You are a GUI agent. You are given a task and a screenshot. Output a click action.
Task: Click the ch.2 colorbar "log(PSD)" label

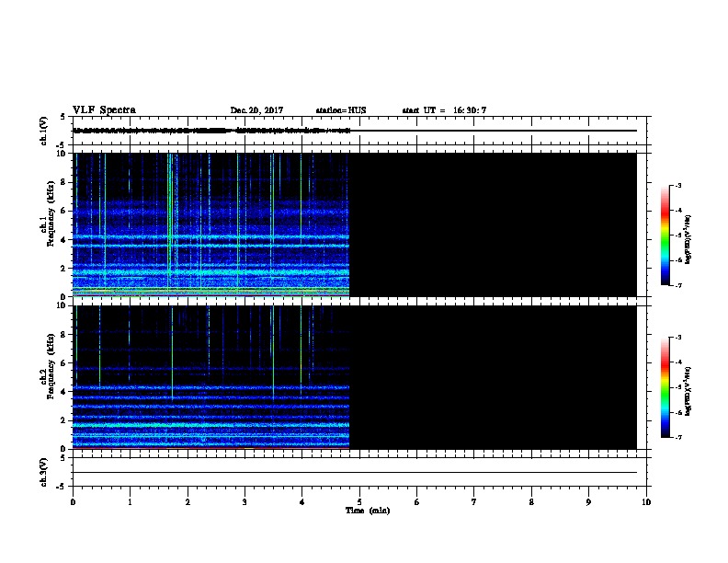tap(688, 391)
